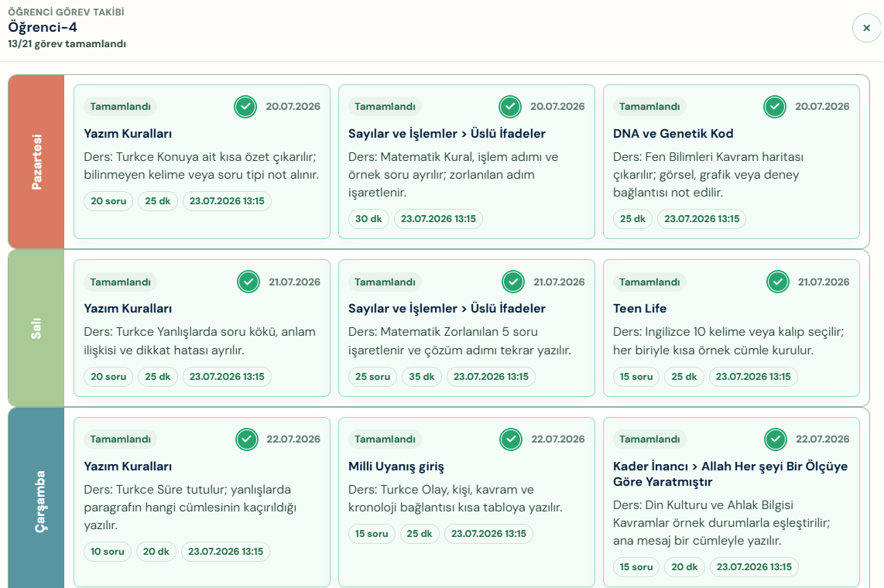
Task: Open the Kader İnancı task title
Action: pyautogui.click(x=730, y=473)
